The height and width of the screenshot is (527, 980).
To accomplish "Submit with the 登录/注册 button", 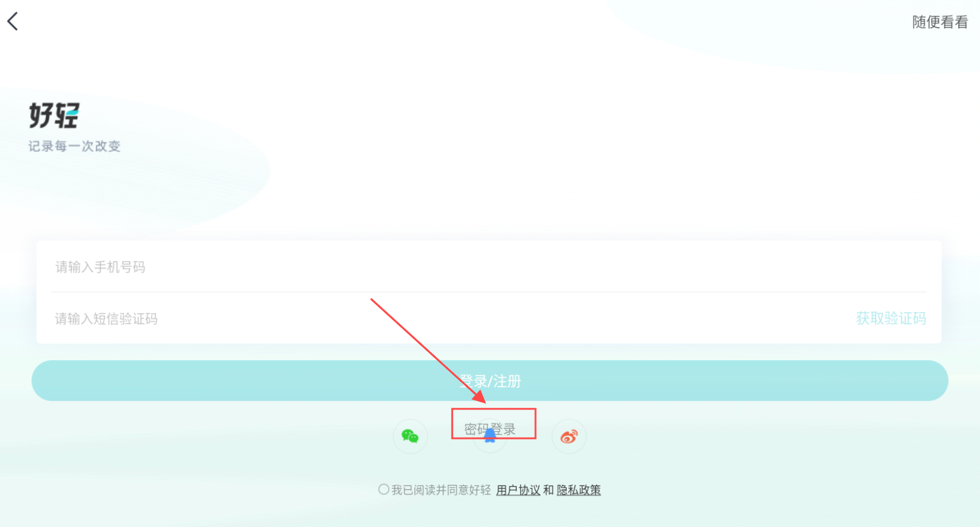I will click(x=490, y=381).
